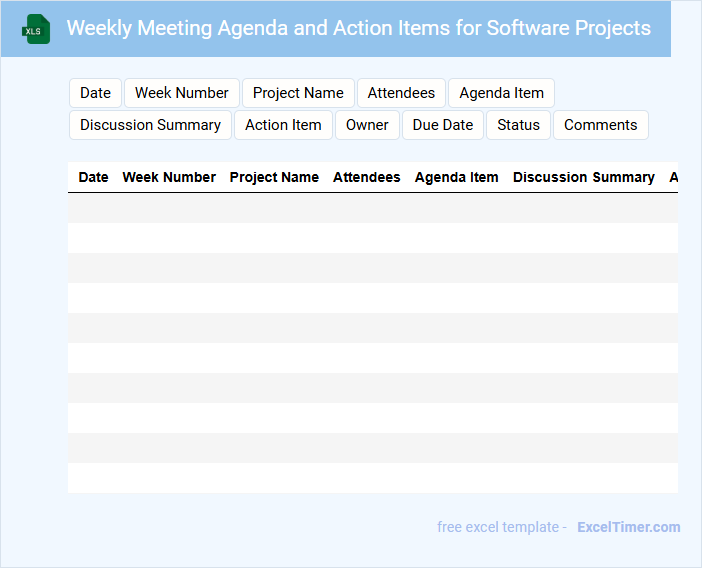
Task: Select the Due Date tag
Action: pos(443,125)
